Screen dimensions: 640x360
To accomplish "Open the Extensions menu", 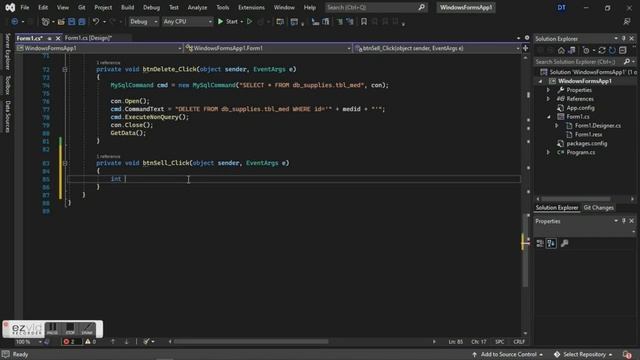I will coord(251,7).
